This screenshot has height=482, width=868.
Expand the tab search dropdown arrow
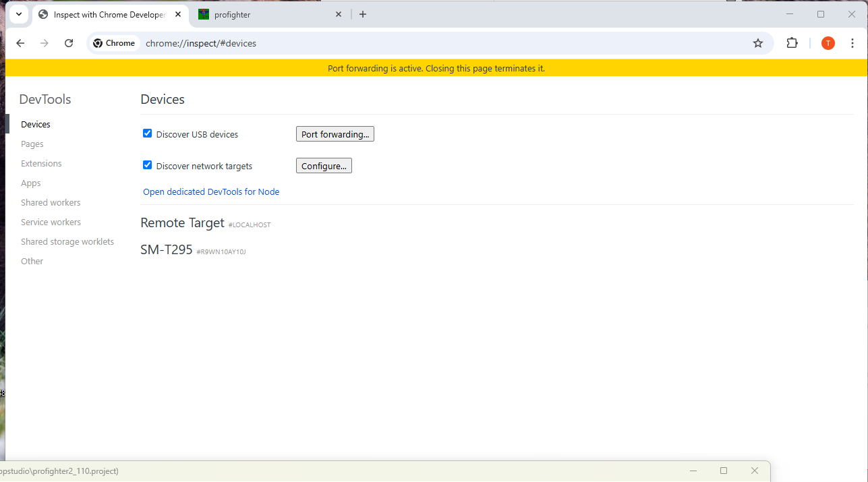(19, 14)
